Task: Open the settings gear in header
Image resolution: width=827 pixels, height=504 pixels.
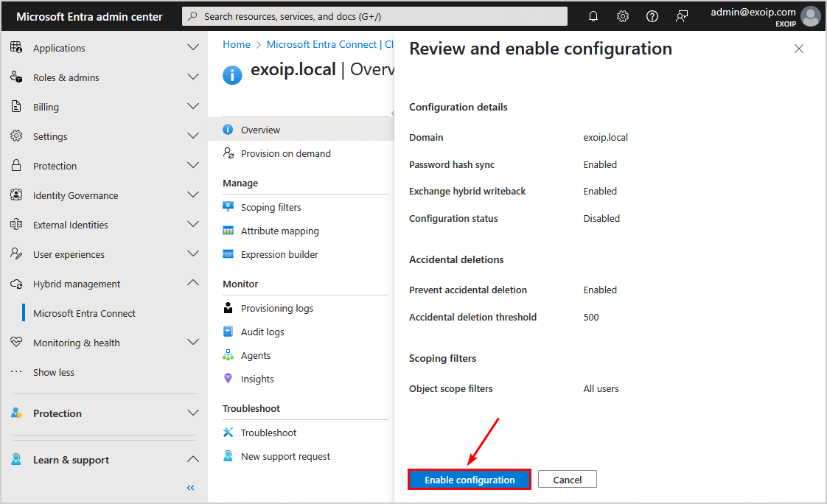Action: coord(623,16)
